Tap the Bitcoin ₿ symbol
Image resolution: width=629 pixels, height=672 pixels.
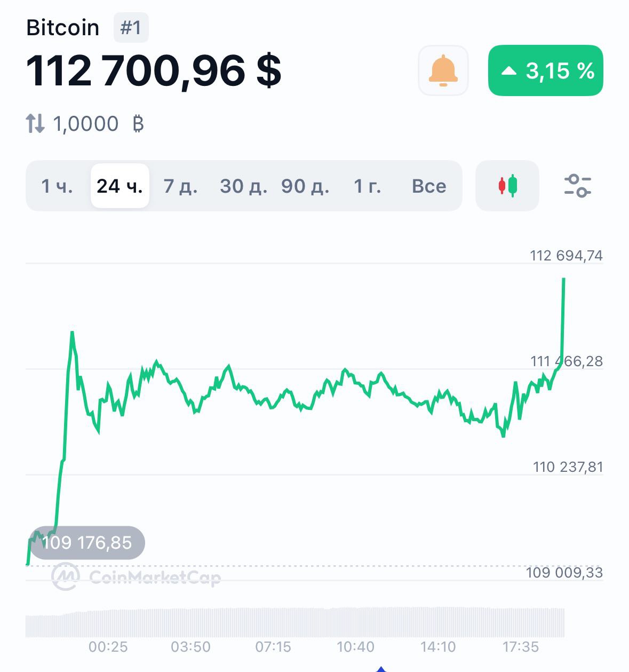click(x=138, y=124)
